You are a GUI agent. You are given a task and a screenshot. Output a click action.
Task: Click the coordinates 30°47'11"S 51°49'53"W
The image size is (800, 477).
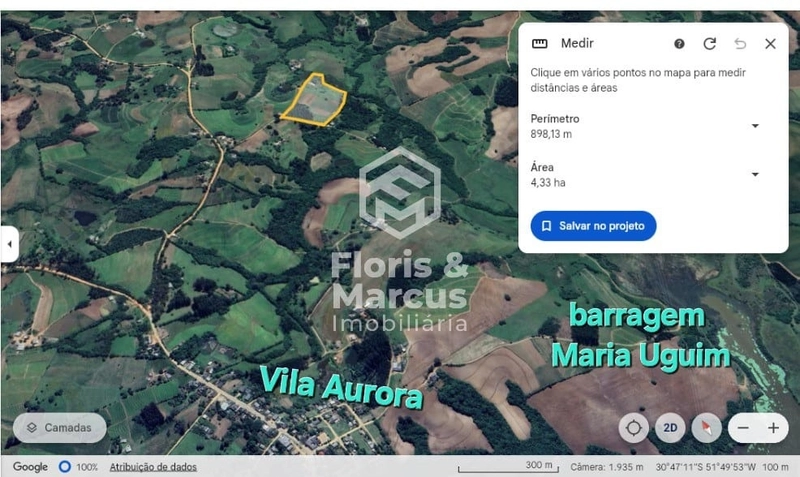706,467
